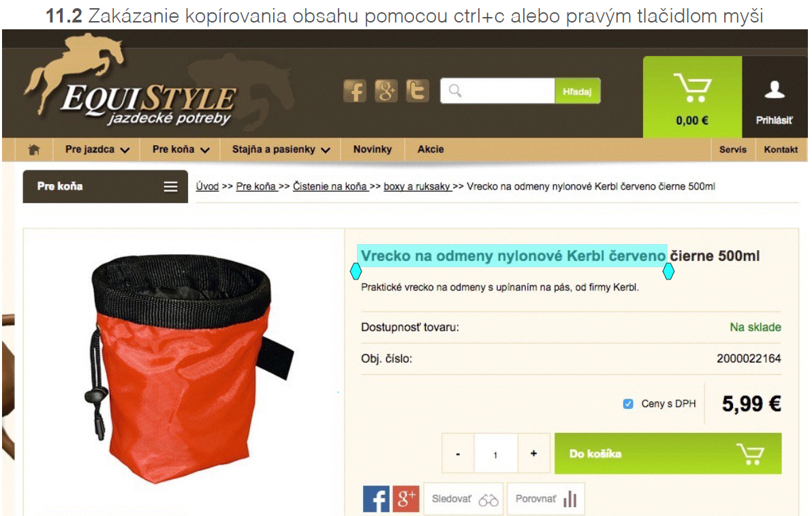The image size is (812, 516).
Task: Click inside the search input field
Action: [x=498, y=91]
